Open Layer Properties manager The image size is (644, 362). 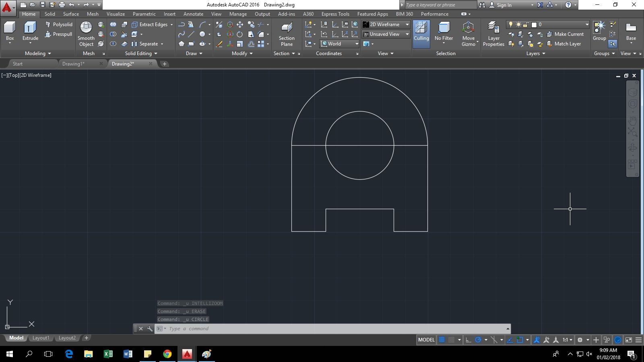[493, 34]
